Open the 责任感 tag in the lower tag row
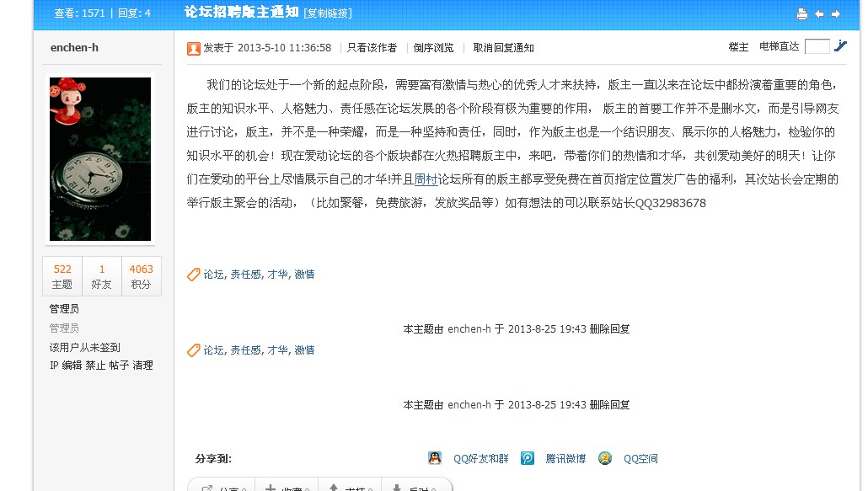This screenshot has height=491, width=868. click(245, 350)
